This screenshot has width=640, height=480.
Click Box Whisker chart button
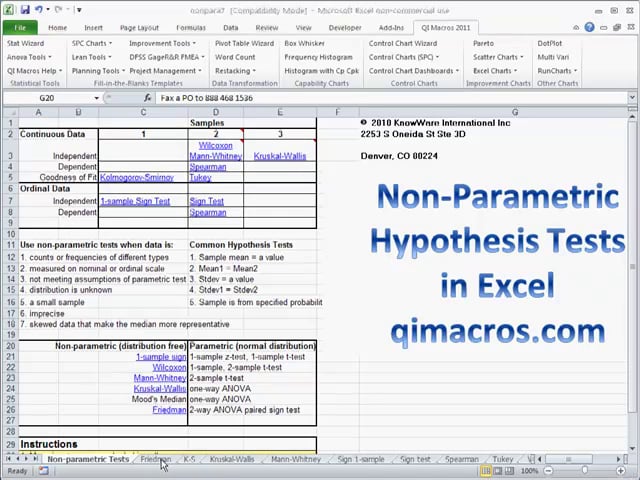304,43
